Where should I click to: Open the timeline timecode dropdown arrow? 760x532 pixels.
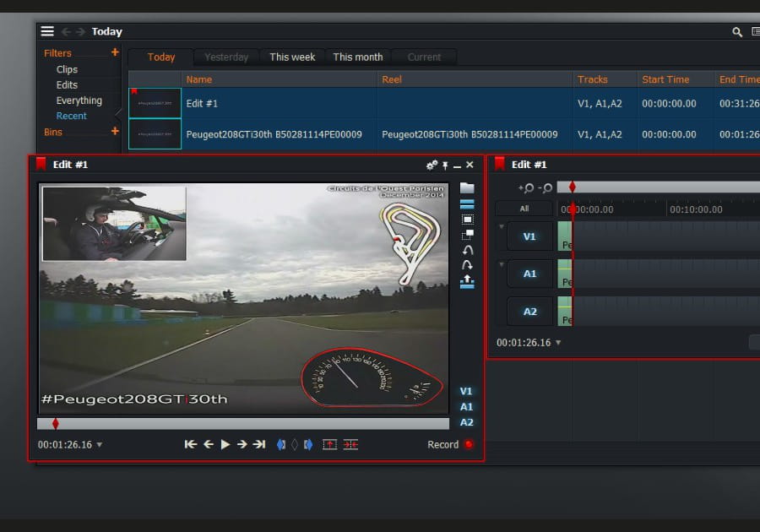[x=558, y=343]
